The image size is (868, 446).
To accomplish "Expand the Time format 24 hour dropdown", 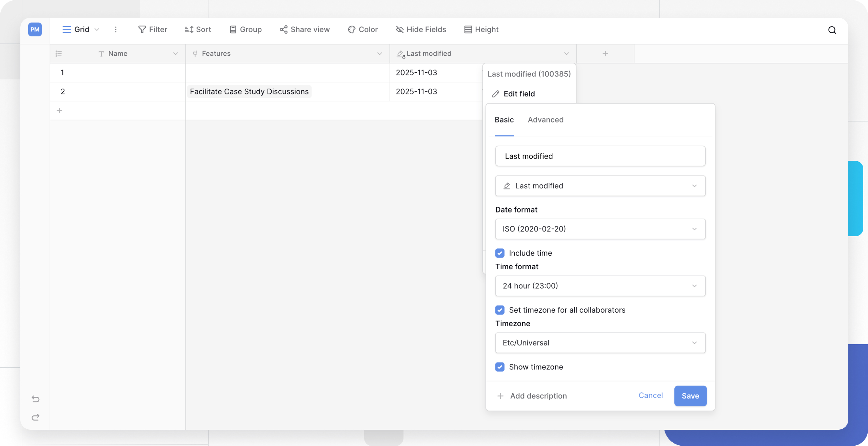I will (600, 286).
